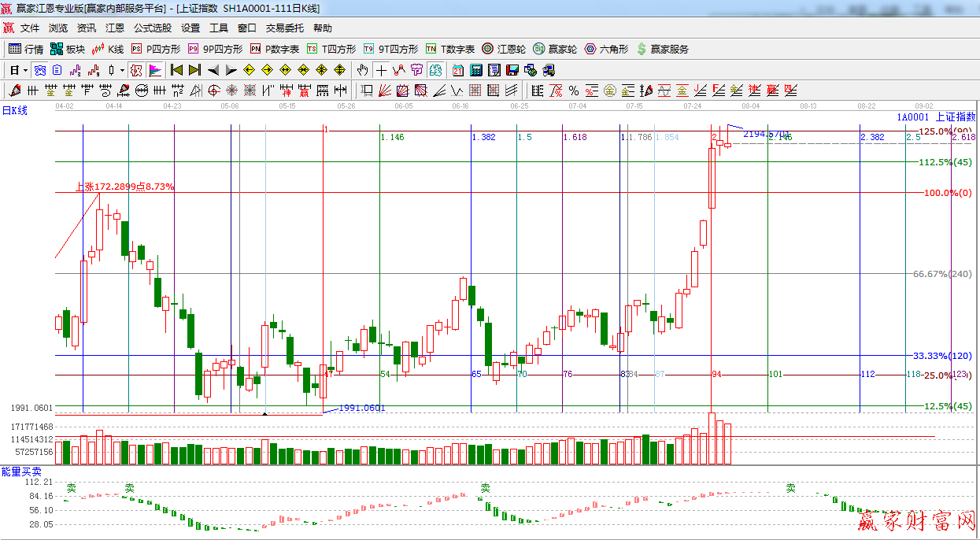Click the 日K线 label on chart
This screenshot has width=980, height=540.
pos(14,110)
